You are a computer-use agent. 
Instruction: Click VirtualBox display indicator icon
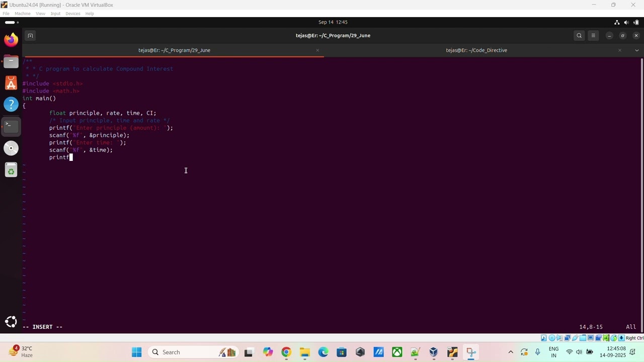tap(591, 338)
